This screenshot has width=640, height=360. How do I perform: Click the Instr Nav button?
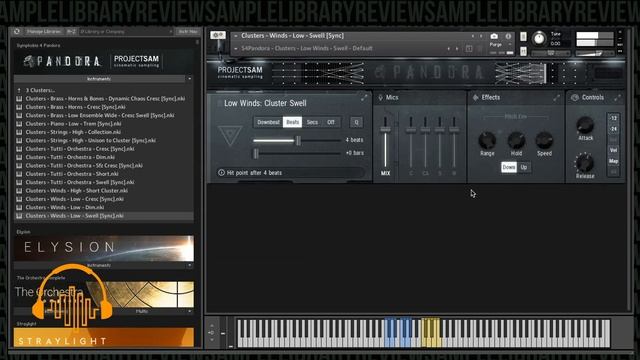[x=188, y=31]
